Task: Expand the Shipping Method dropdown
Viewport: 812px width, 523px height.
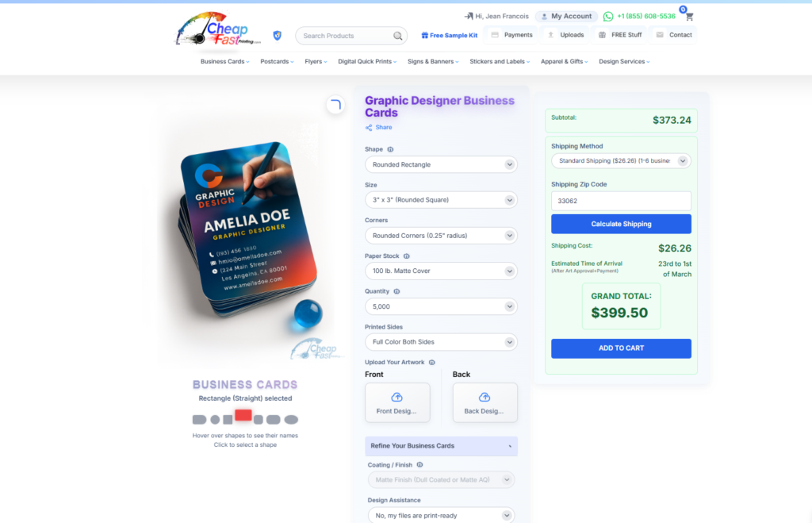Action: (621, 160)
